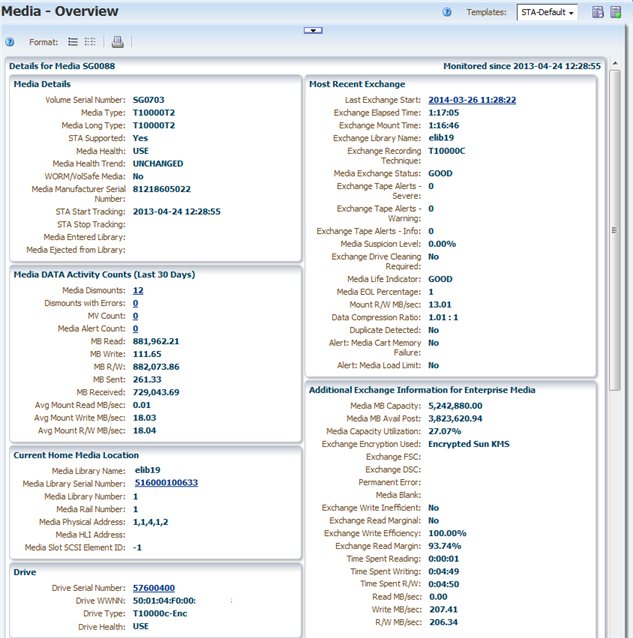Click Exchange Read Margin value 93.74%
Image resolution: width=633 pixels, height=638 pixels.
pos(445,546)
